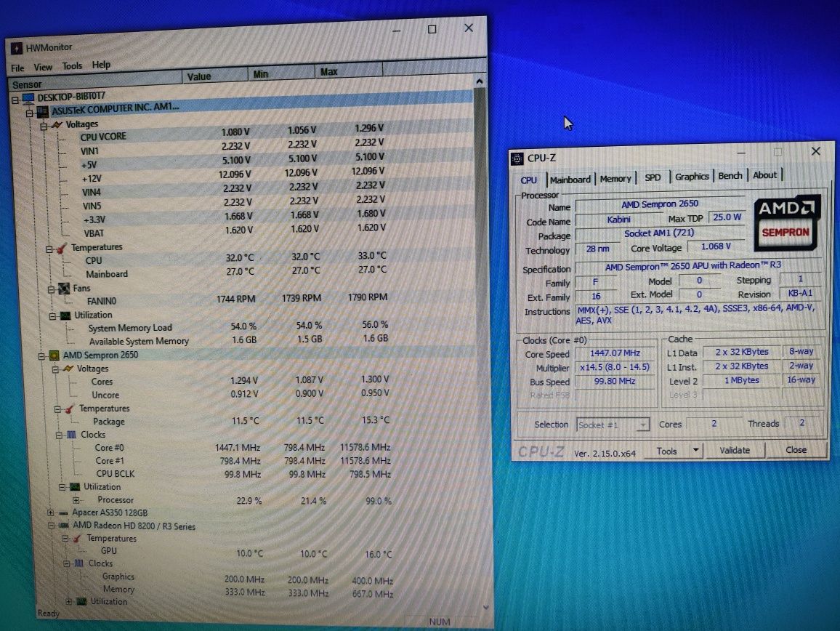Switch to the SPD tab in CPU-Z
This screenshot has width=840, height=631.
[x=653, y=177]
